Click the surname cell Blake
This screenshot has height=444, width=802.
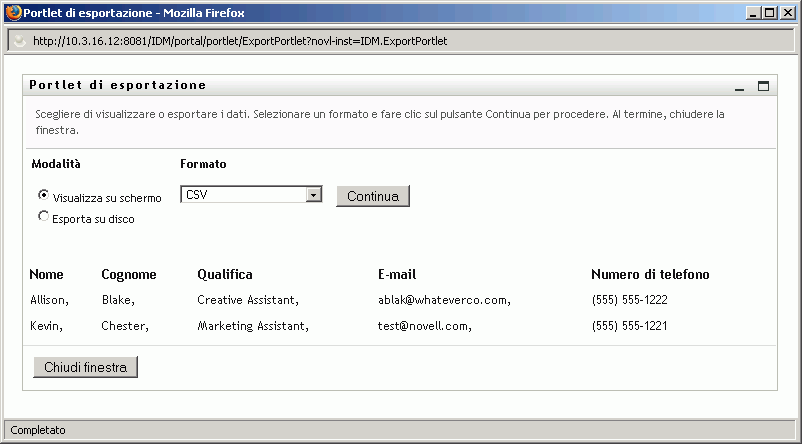pyautogui.click(x=118, y=300)
